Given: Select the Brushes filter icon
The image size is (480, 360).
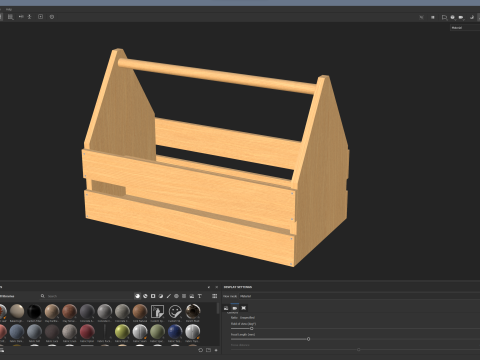Looking at the screenshot, I should (169, 296).
